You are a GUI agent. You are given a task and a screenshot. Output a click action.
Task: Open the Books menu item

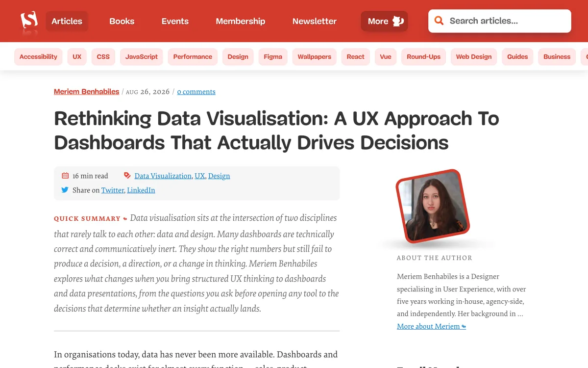tap(122, 21)
